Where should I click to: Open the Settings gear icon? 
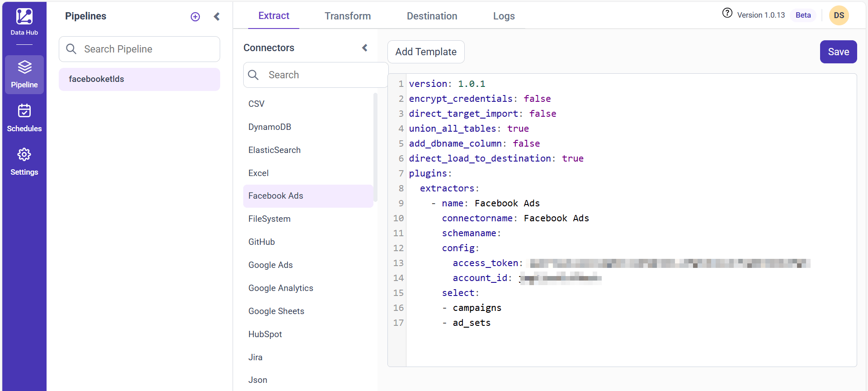(x=24, y=155)
